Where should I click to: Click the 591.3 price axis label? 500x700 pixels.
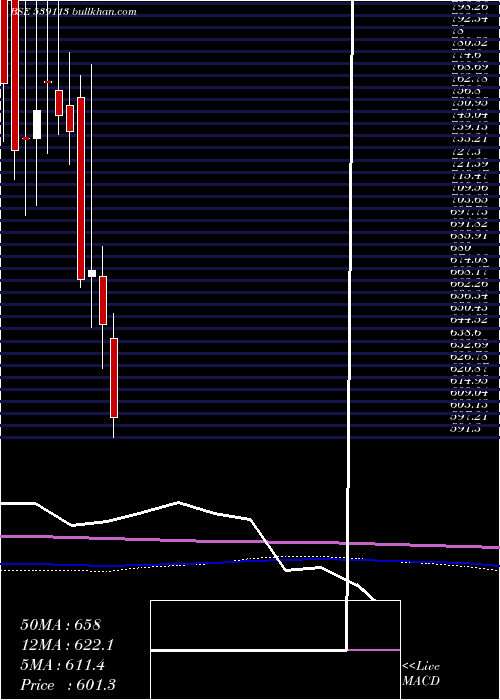tap(466, 429)
